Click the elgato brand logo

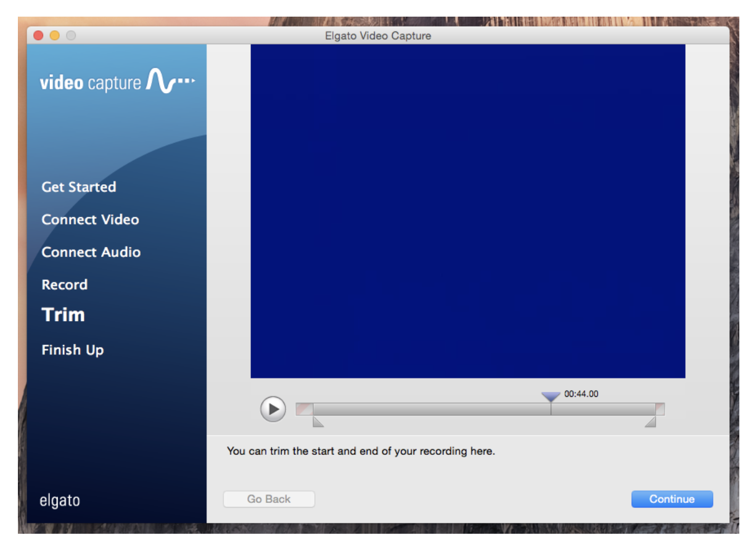pos(60,500)
